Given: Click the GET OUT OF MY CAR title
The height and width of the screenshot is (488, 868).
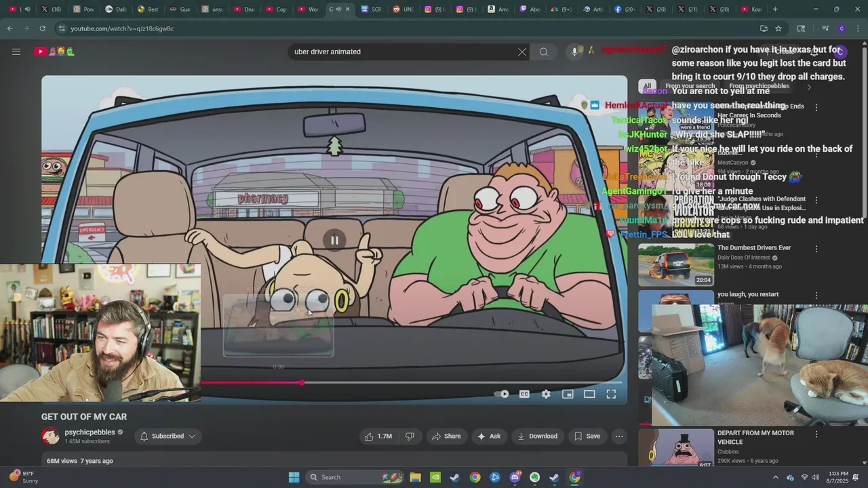Looking at the screenshot, I should coord(84,417).
